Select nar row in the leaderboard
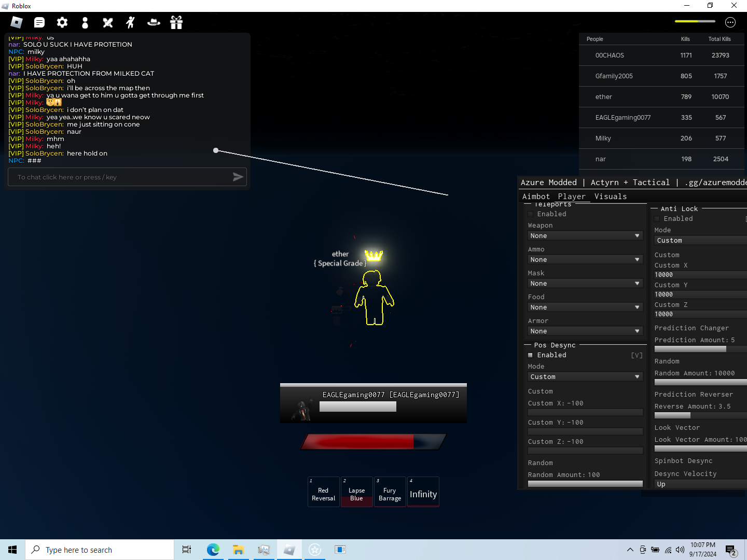 662,159
